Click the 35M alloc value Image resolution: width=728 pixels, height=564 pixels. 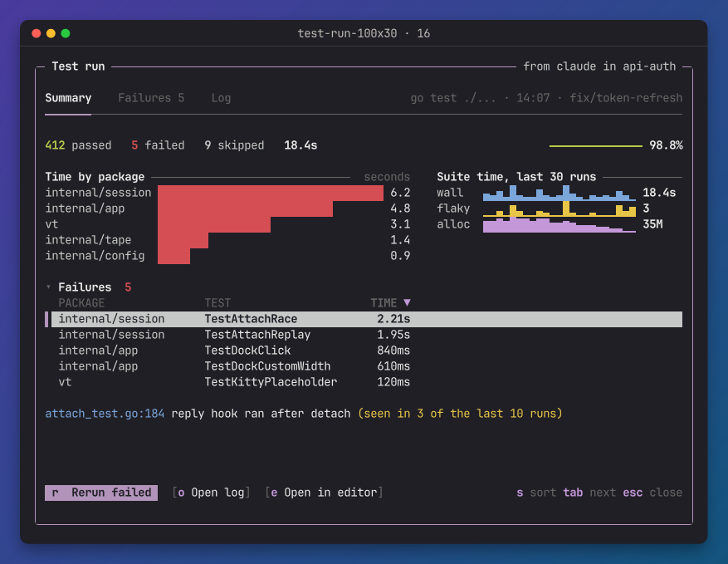click(x=652, y=224)
